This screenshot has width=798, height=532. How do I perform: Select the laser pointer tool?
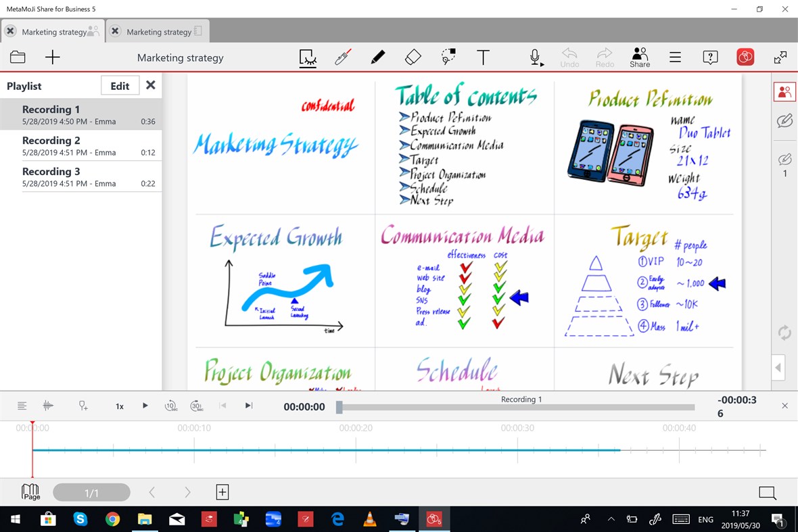click(x=342, y=57)
